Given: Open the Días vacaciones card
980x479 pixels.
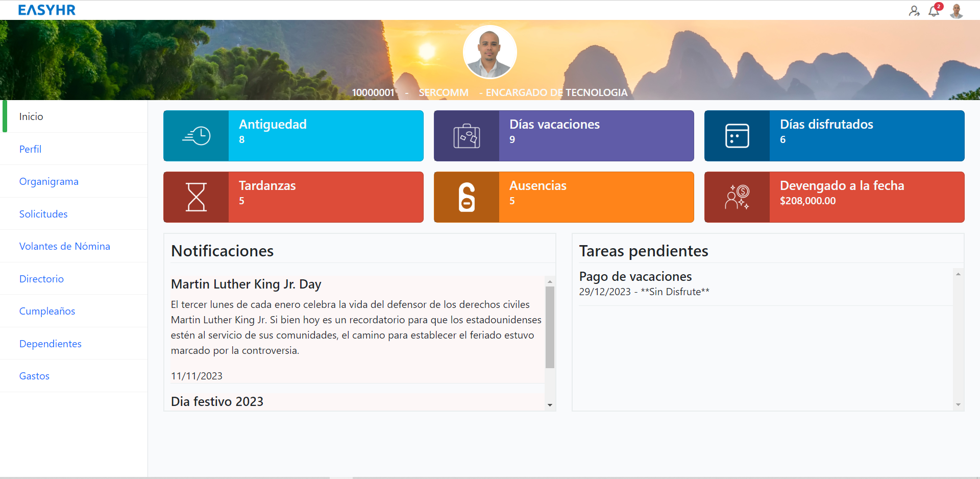Looking at the screenshot, I should click(564, 136).
